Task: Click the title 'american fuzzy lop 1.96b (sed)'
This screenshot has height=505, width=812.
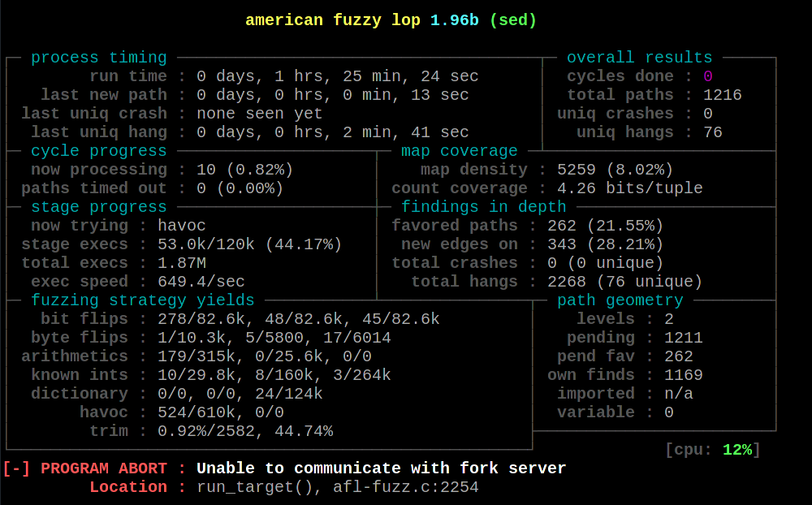Action: pyautogui.click(x=391, y=20)
